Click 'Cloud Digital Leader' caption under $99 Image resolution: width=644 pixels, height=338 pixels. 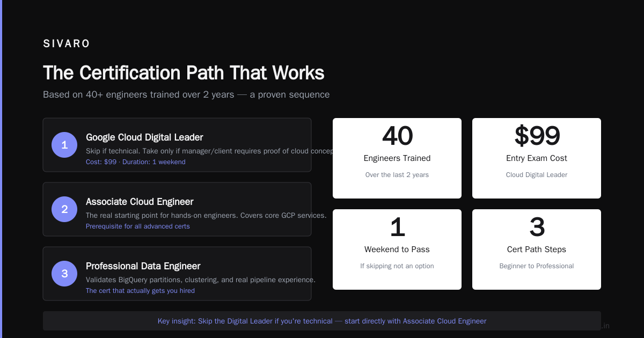pos(537,175)
